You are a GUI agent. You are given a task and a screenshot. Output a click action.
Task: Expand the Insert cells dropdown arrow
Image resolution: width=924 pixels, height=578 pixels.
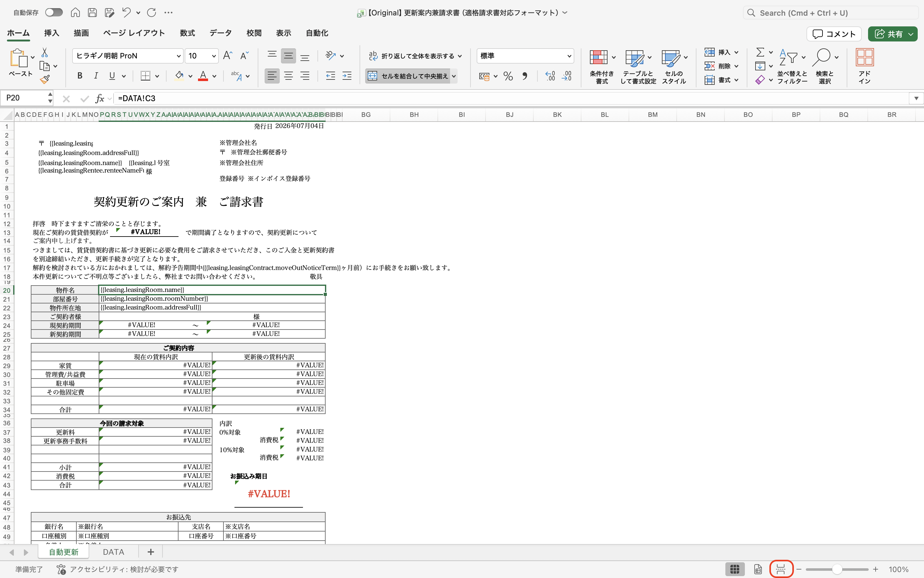click(x=736, y=52)
